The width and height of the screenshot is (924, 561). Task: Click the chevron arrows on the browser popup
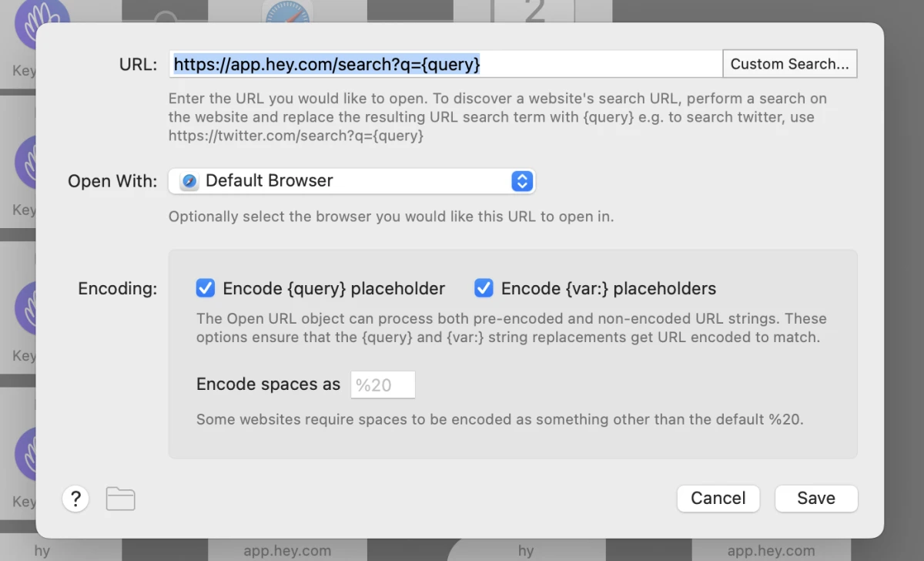[x=522, y=181]
